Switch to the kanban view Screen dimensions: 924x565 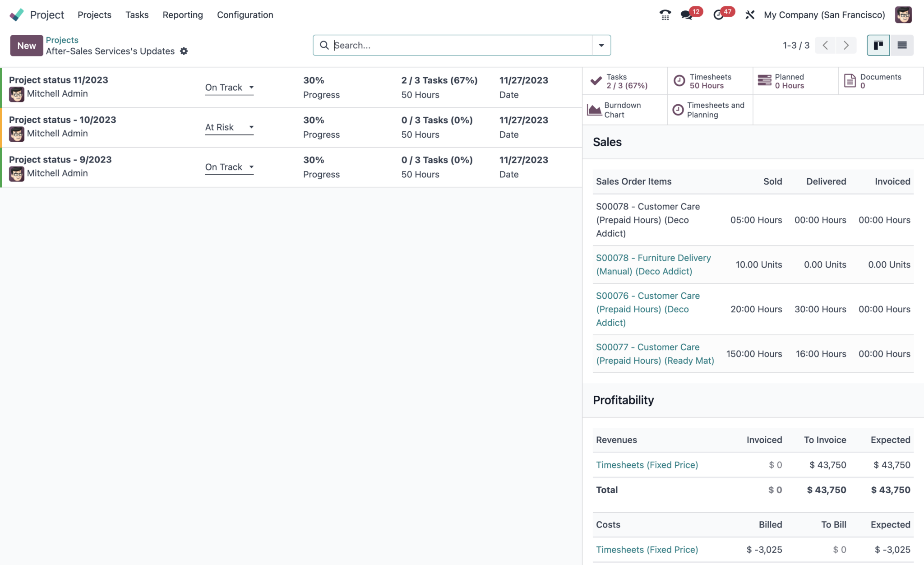[878, 45]
